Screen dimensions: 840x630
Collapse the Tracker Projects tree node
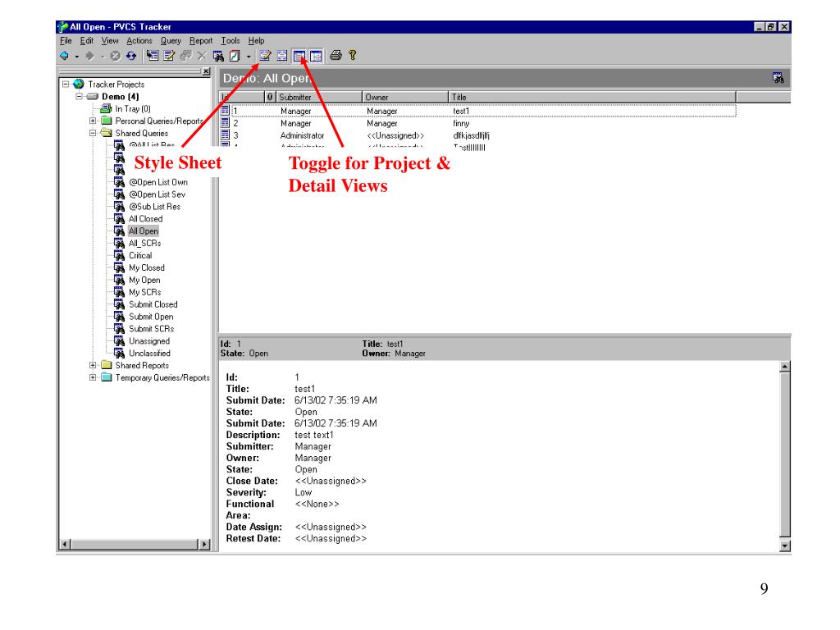pos(66,84)
